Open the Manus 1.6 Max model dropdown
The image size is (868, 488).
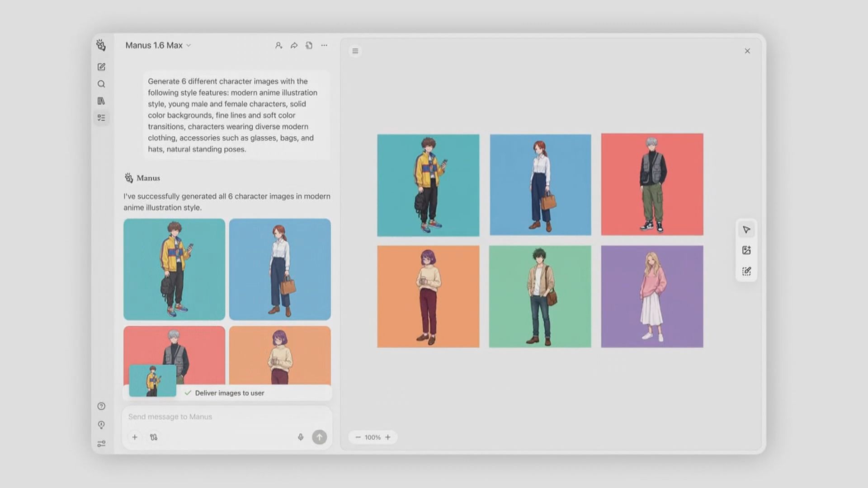[x=158, y=45]
